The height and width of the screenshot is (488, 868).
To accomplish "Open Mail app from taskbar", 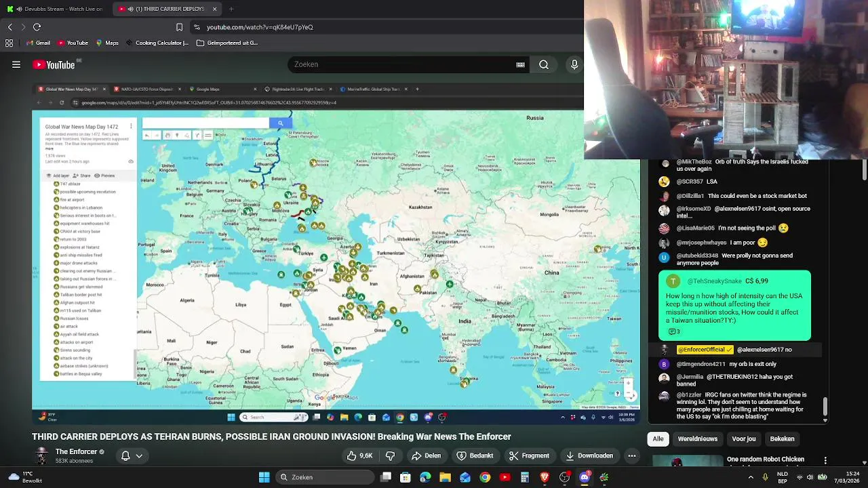I will pos(465,477).
